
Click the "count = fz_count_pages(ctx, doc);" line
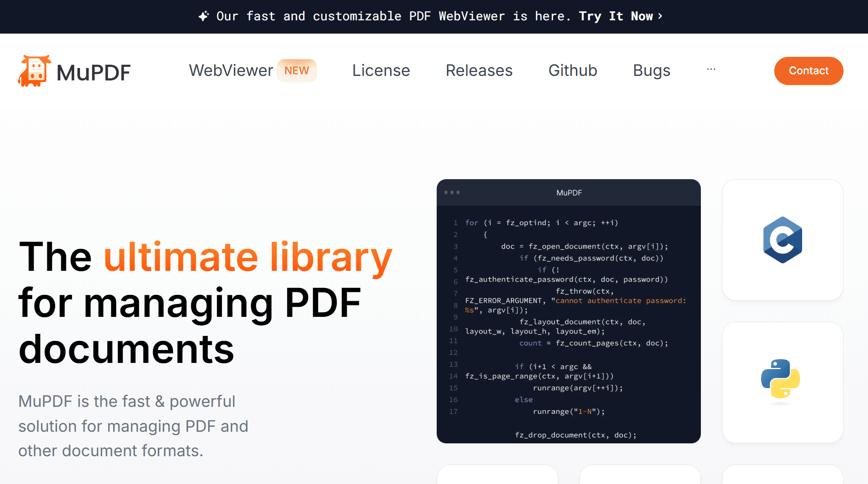coord(594,343)
